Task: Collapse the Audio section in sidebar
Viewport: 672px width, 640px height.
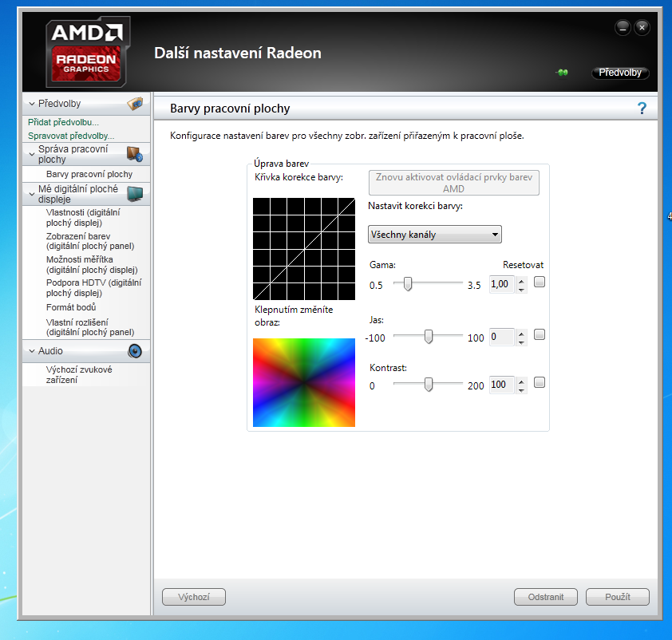Action: pos(32,351)
